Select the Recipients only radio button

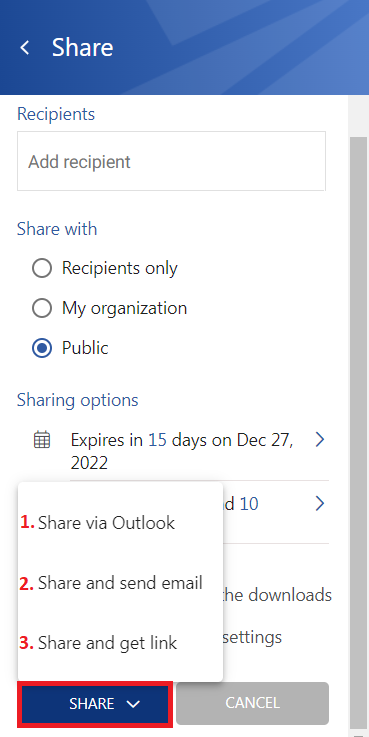click(x=42, y=269)
